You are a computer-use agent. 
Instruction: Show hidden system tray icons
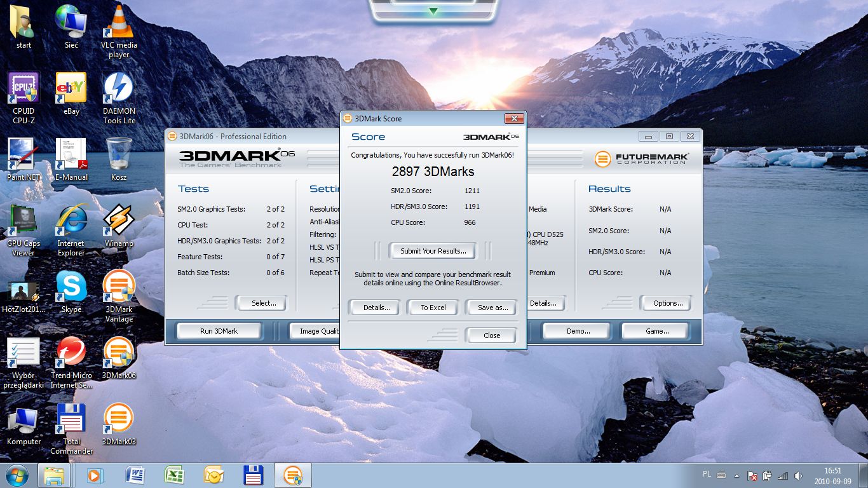pyautogui.click(x=736, y=475)
